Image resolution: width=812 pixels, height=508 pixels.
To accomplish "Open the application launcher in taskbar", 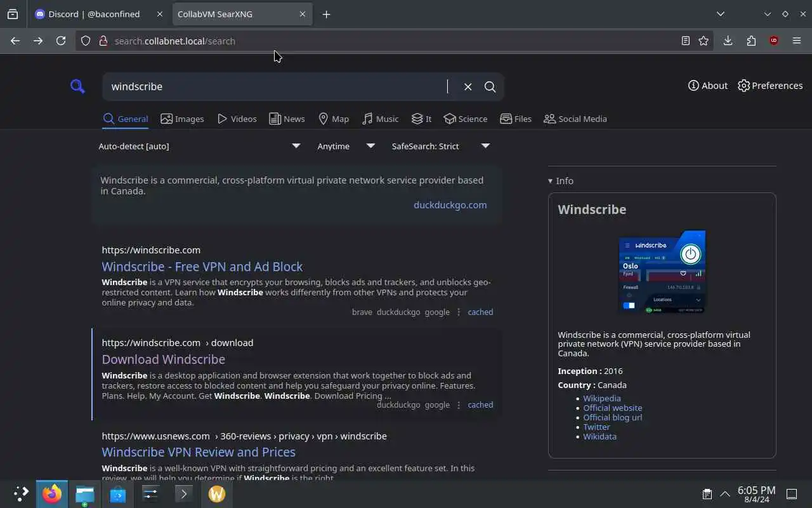I will (x=21, y=494).
